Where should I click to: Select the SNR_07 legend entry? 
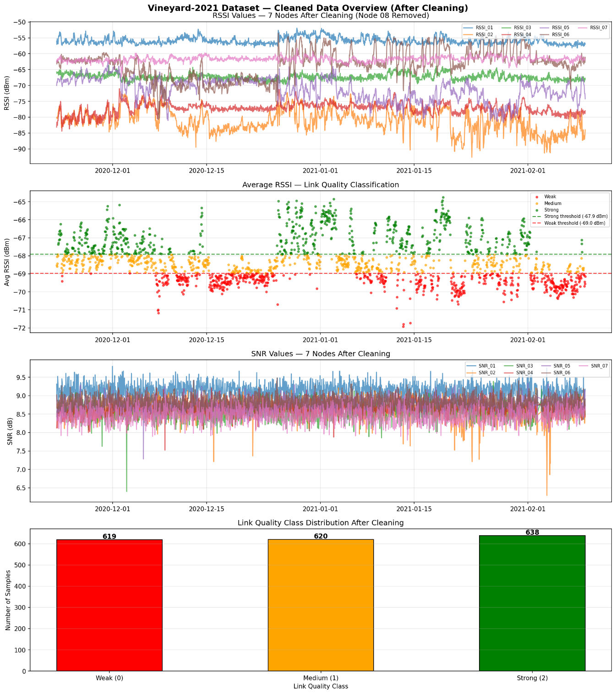[x=593, y=366]
